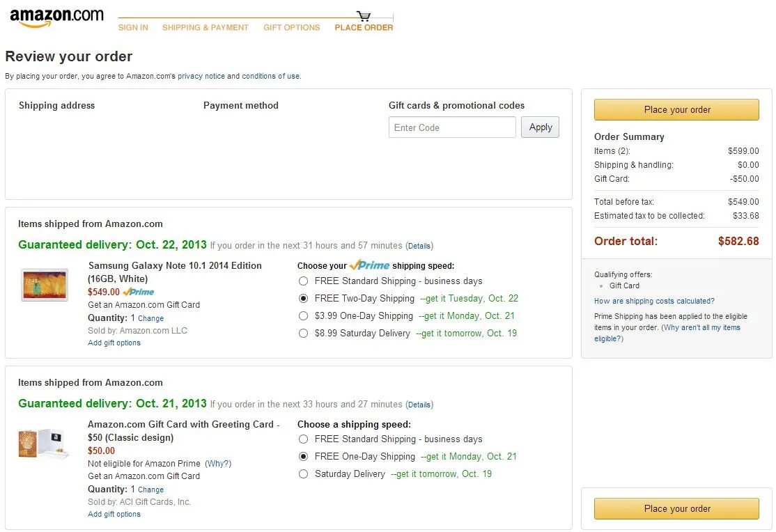The image size is (776, 532).
Task: Click the Sign In step
Action: (x=133, y=28)
